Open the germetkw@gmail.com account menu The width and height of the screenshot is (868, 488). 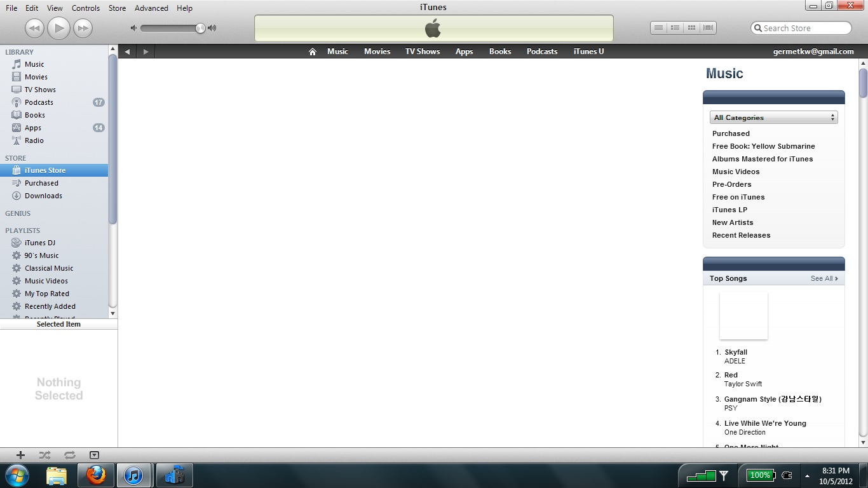pos(813,51)
